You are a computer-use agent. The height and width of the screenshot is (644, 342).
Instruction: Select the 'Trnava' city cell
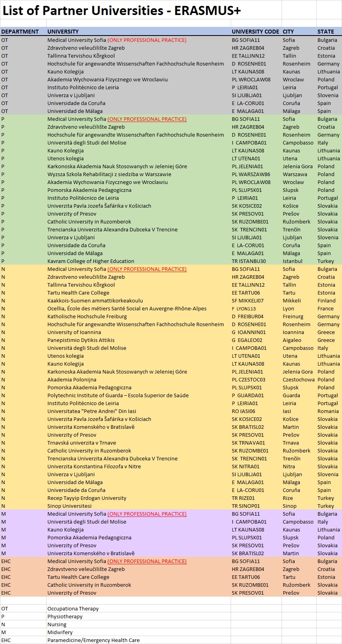click(291, 443)
